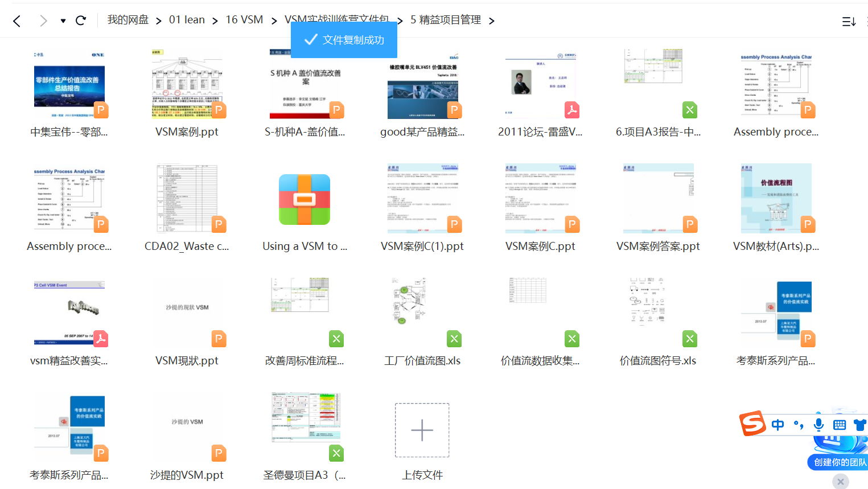
Task: Open the vsm精益改善实 PDF document
Action: (69, 313)
